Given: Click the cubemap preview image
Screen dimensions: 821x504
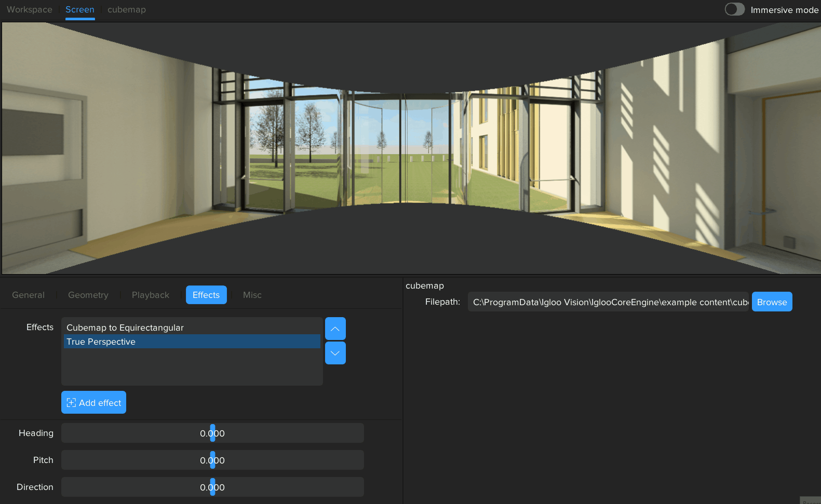Looking at the screenshot, I should coord(411,148).
